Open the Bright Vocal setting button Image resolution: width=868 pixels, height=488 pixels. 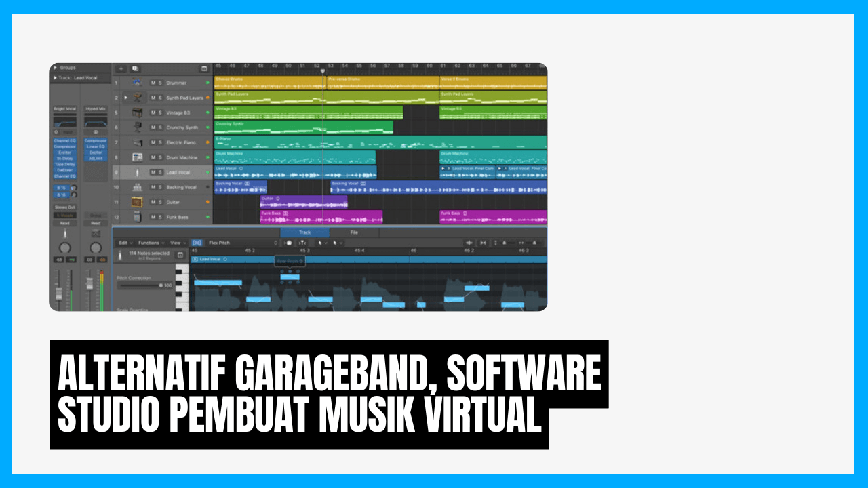65,108
